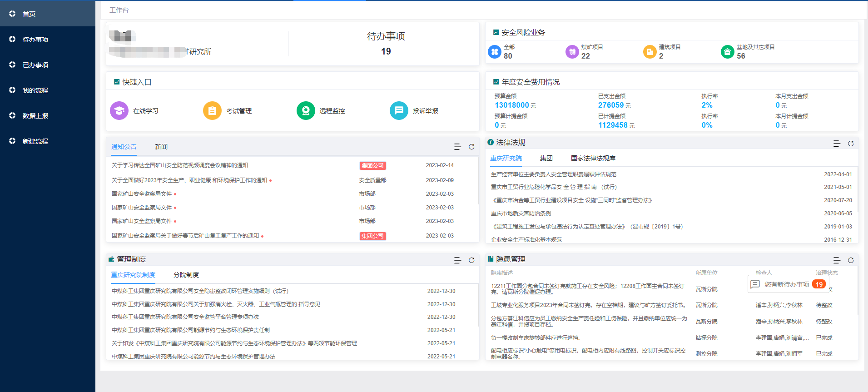This screenshot has height=392, width=868.
Task: Click the 安全风险业务 header icon
Action: coord(496,32)
